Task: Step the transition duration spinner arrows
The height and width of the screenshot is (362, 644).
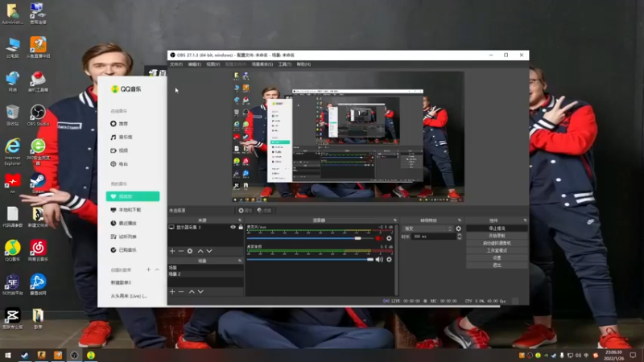Action: click(x=459, y=237)
